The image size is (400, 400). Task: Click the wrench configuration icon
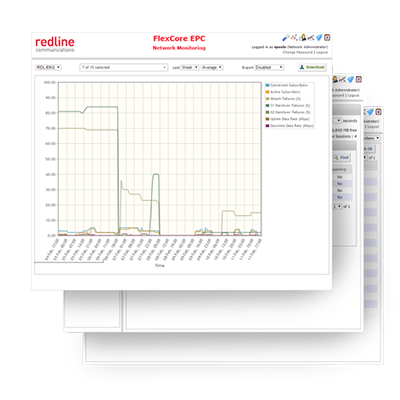286,38
